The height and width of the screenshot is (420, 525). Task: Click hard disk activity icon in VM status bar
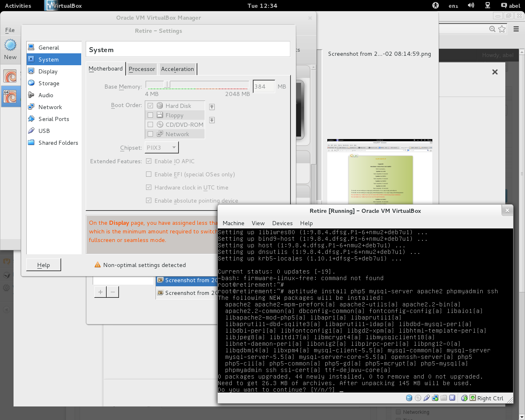click(x=409, y=398)
